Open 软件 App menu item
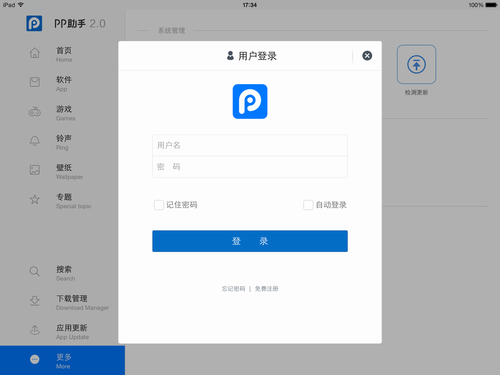The height and width of the screenshot is (375, 500). 64,84
